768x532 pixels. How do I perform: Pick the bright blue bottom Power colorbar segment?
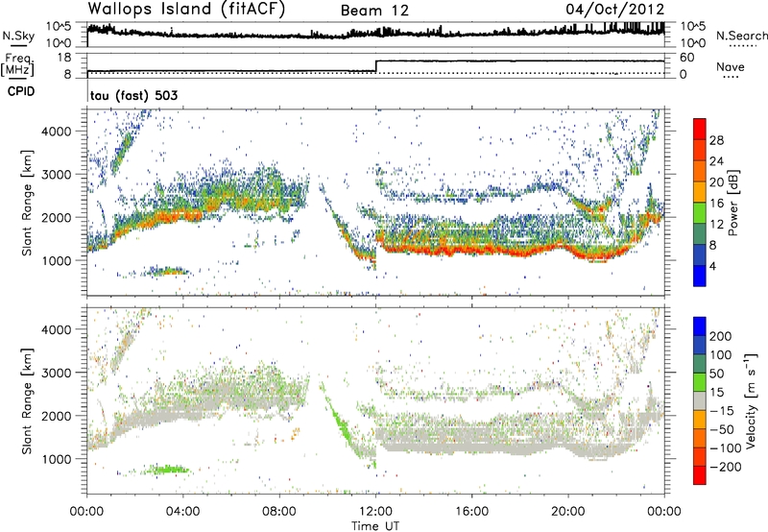coord(700,277)
